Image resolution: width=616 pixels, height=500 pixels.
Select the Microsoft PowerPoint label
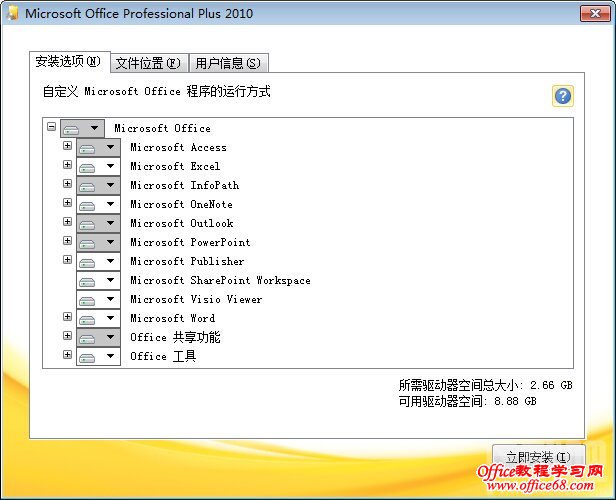coord(190,242)
